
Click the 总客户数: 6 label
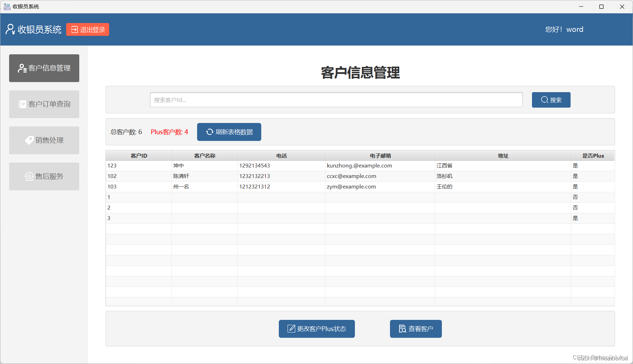click(x=126, y=132)
